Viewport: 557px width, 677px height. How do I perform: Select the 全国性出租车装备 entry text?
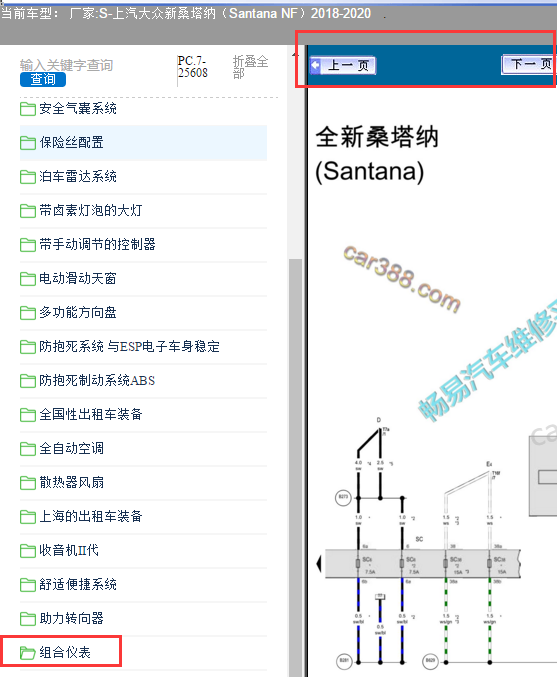pos(91,414)
